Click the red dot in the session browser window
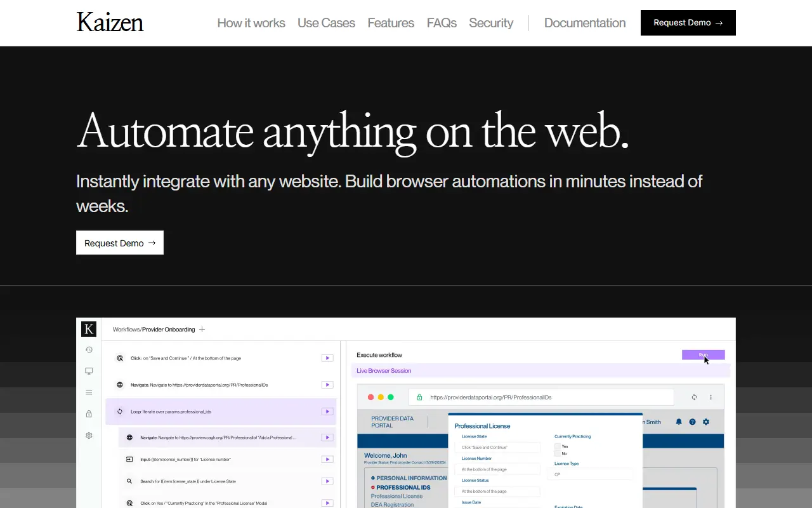This screenshot has height=508, width=812. pyautogui.click(x=371, y=398)
